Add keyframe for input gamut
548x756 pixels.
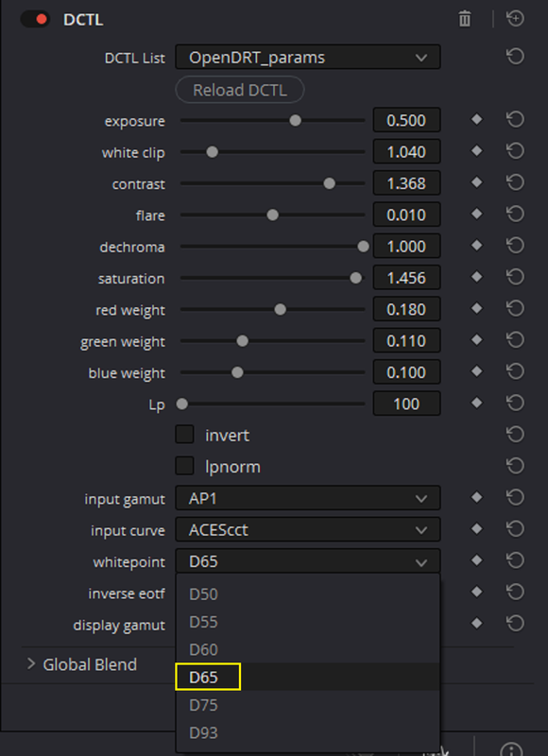click(x=477, y=498)
